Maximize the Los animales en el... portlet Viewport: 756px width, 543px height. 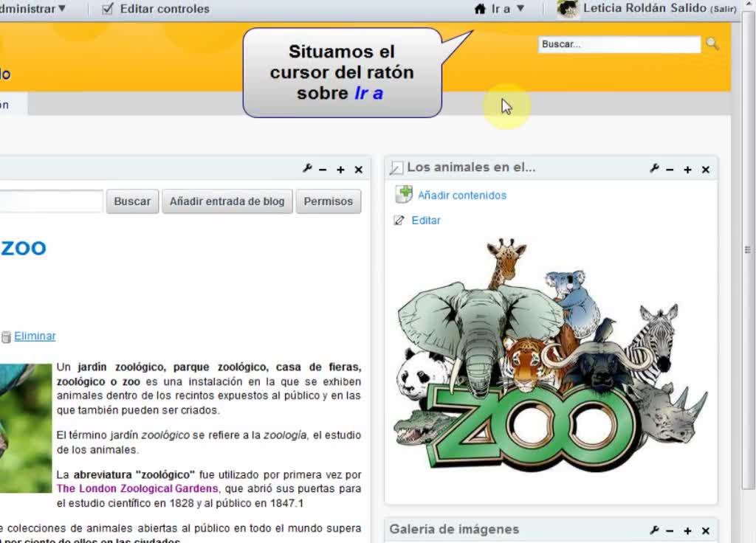click(687, 170)
